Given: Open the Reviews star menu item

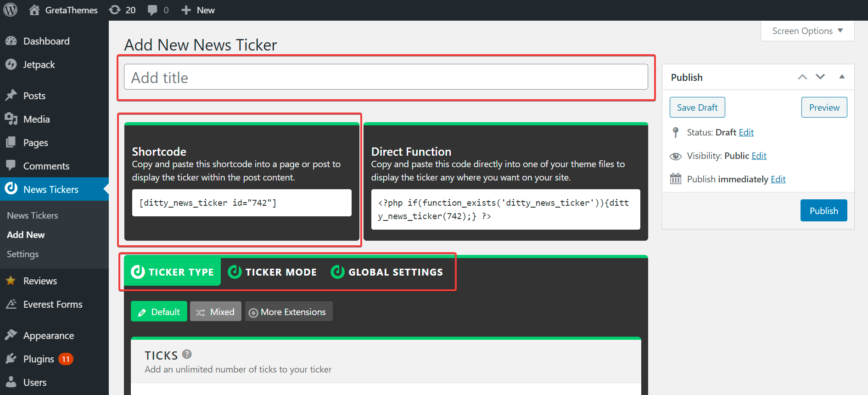Looking at the screenshot, I should pos(40,281).
